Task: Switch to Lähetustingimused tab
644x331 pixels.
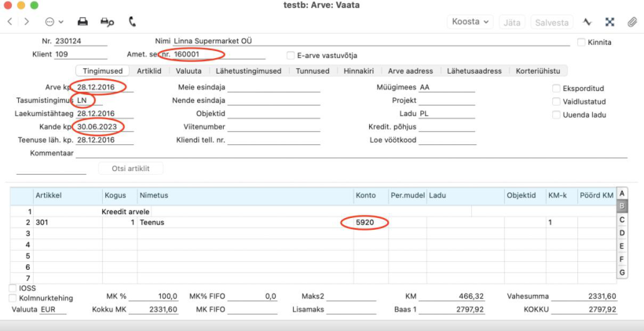Action: click(248, 71)
